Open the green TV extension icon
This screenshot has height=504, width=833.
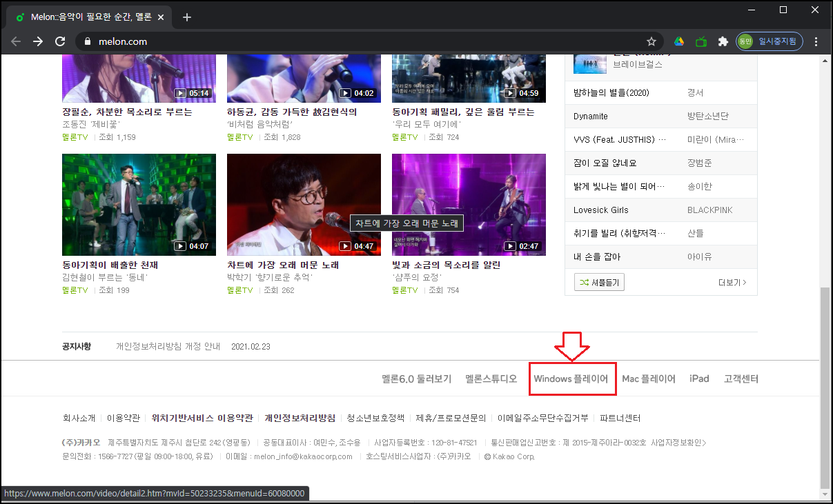tap(701, 41)
